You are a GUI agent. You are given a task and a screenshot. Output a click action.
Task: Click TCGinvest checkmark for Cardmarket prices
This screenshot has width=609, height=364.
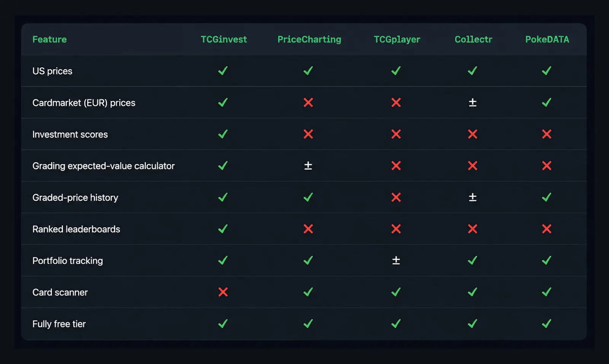[x=223, y=102]
